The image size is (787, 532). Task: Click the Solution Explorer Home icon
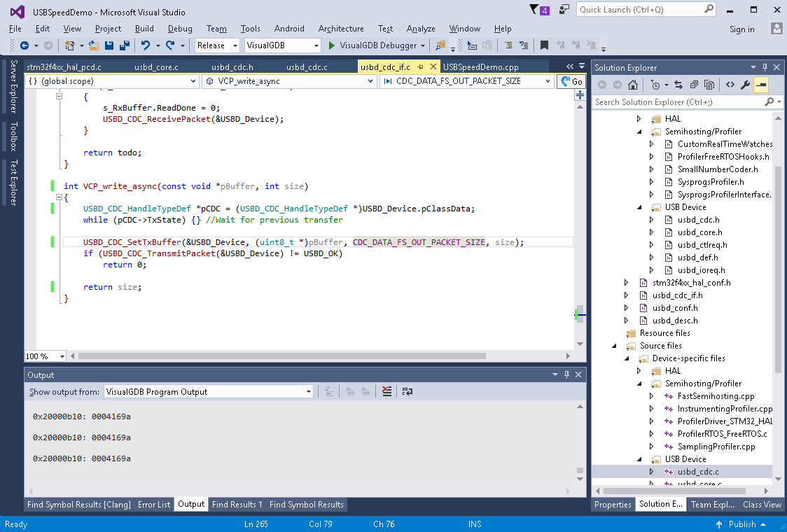click(633, 85)
